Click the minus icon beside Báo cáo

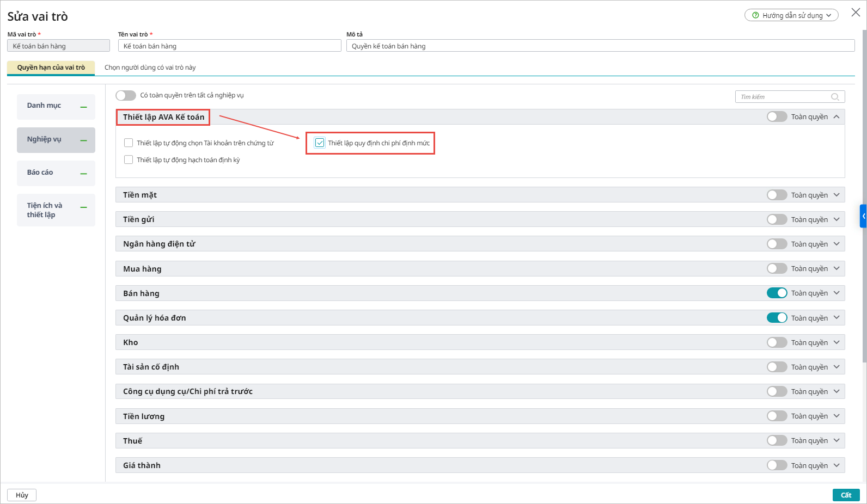84,174
